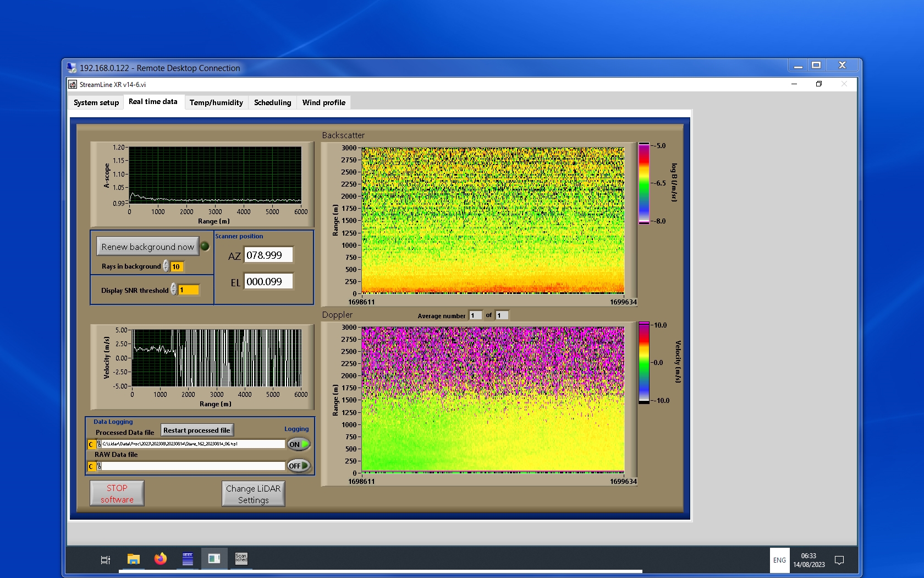Open the Temp/humidity tab
This screenshot has width=924, height=578.
pos(216,102)
